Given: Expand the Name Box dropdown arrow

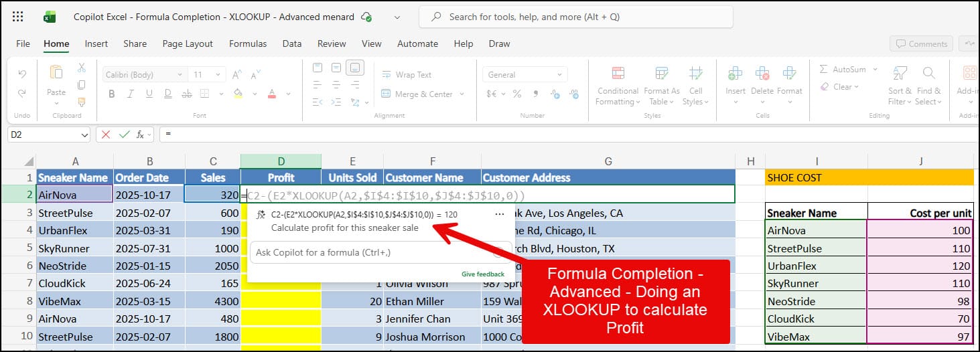Looking at the screenshot, I should click(x=84, y=135).
